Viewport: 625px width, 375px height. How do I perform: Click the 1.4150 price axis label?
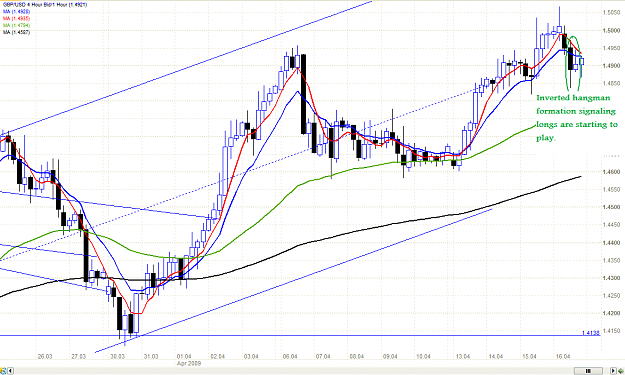click(x=611, y=331)
